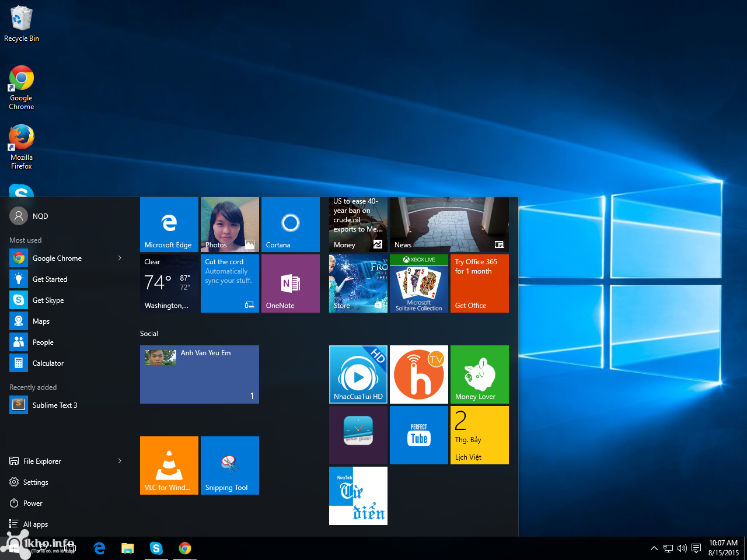Open the Snipping Tool tile
Viewport: 747px width, 560px height.
click(x=230, y=466)
